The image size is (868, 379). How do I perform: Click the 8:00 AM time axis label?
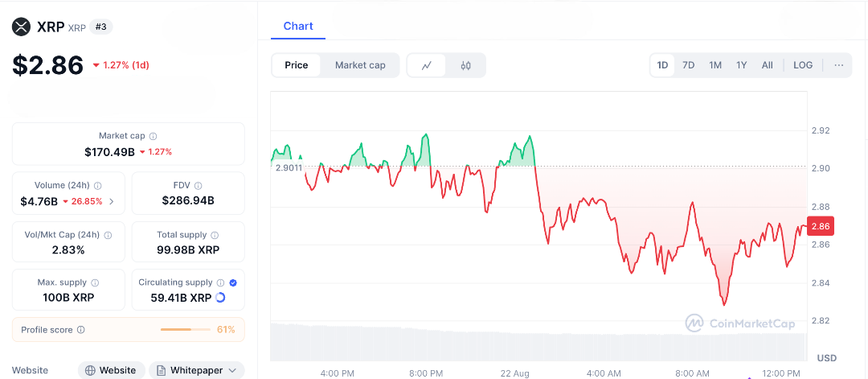click(692, 373)
